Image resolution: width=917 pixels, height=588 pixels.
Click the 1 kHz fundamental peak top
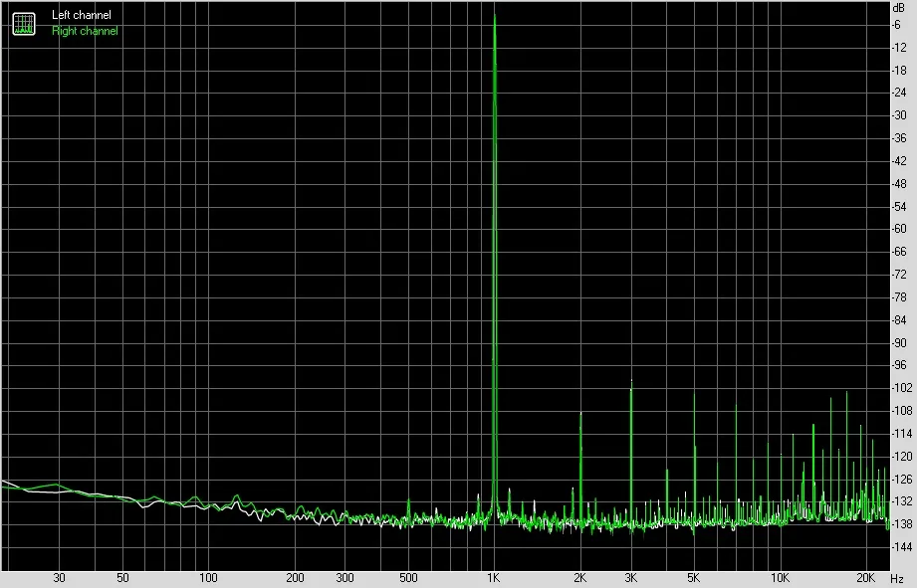(495, 16)
